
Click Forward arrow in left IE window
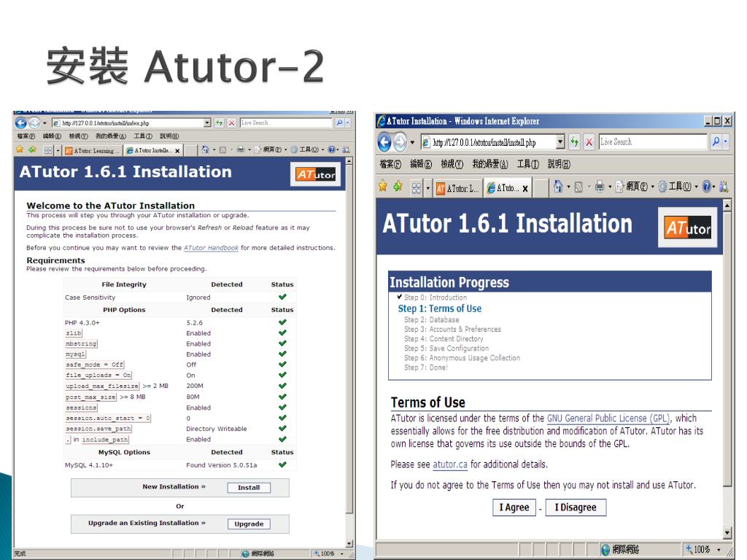pos(34,123)
